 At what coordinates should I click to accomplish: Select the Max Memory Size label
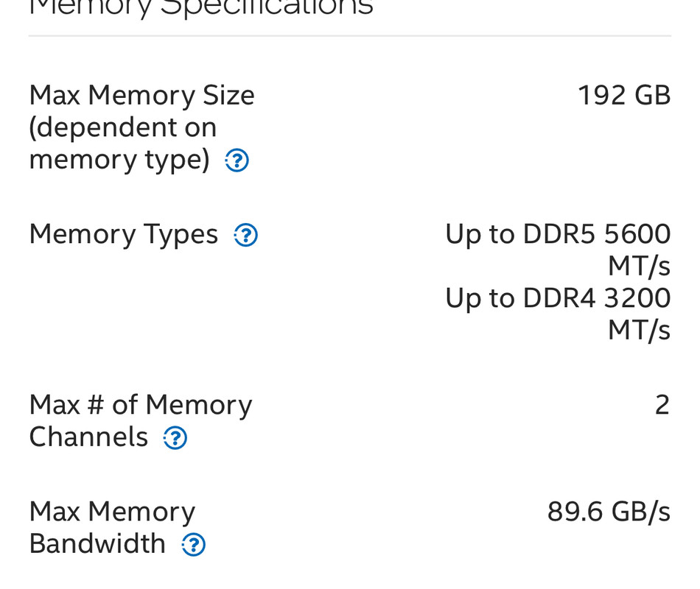[x=142, y=96]
